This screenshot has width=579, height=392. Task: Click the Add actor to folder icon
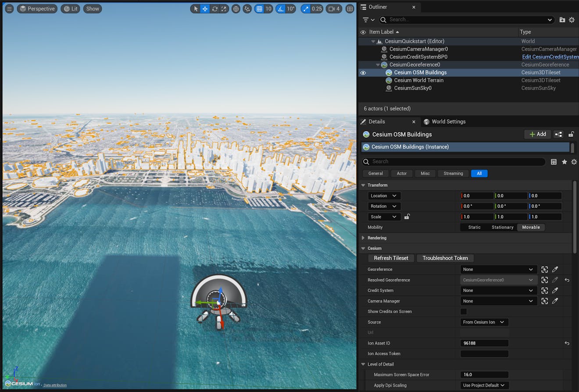coord(562,19)
